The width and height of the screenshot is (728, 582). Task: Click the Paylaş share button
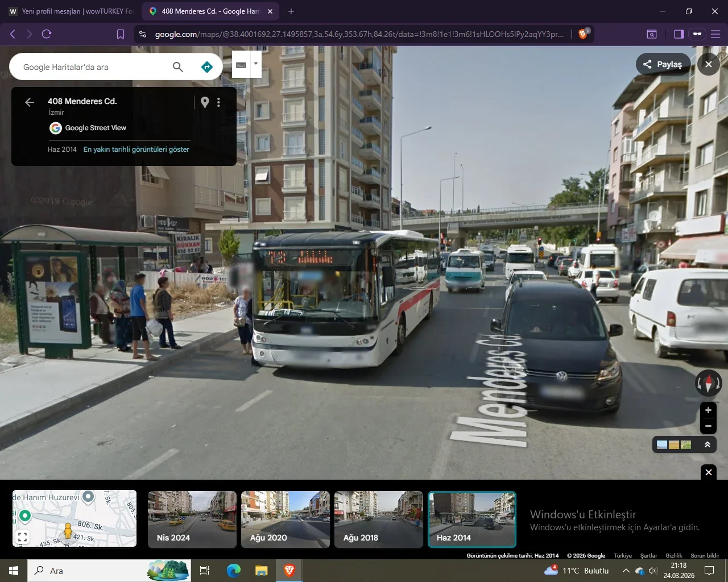663,64
